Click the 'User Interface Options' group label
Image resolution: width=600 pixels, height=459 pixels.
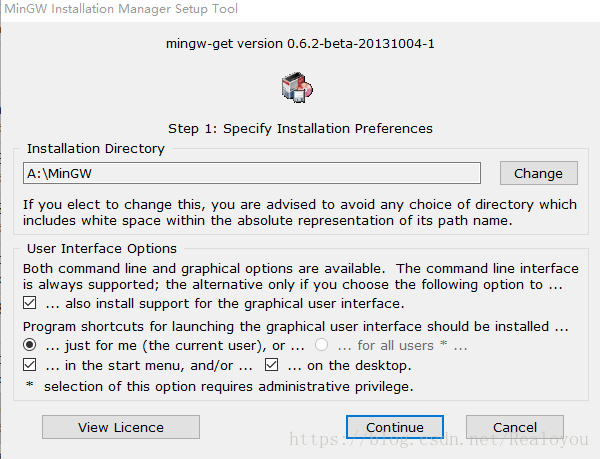(x=102, y=249)
